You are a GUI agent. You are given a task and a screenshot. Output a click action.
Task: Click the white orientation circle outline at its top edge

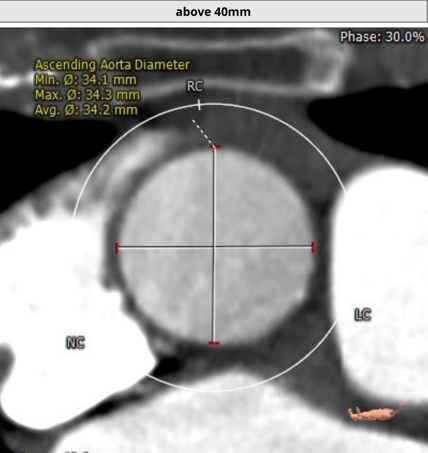[x=213, y=104]
